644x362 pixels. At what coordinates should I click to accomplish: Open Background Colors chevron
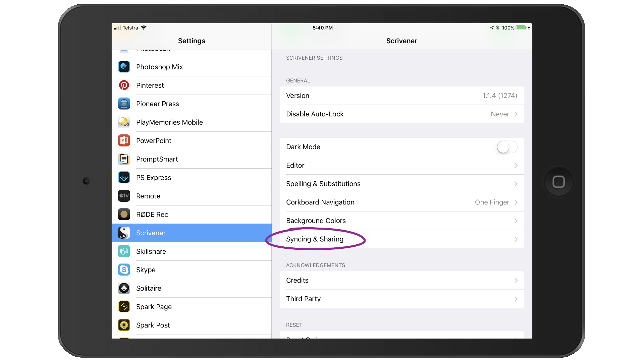[x=516, y=221]
